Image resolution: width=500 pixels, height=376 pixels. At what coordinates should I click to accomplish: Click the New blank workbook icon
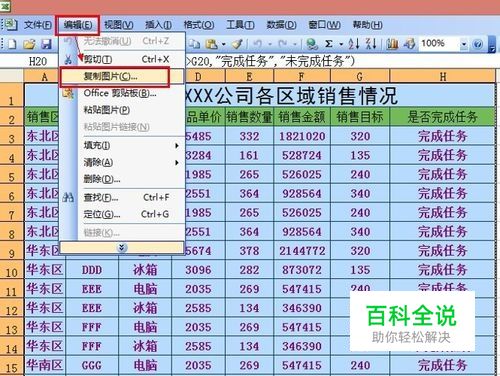tap(12, 44)
